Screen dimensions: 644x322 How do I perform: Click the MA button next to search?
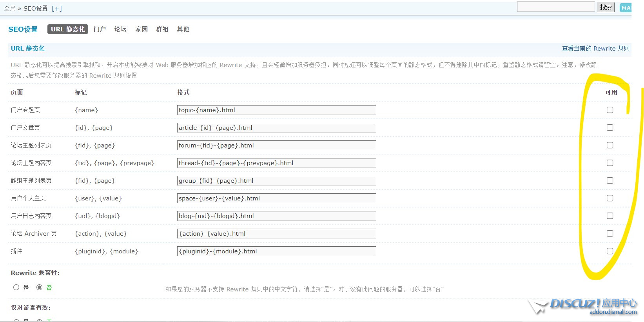coord(626,8)
